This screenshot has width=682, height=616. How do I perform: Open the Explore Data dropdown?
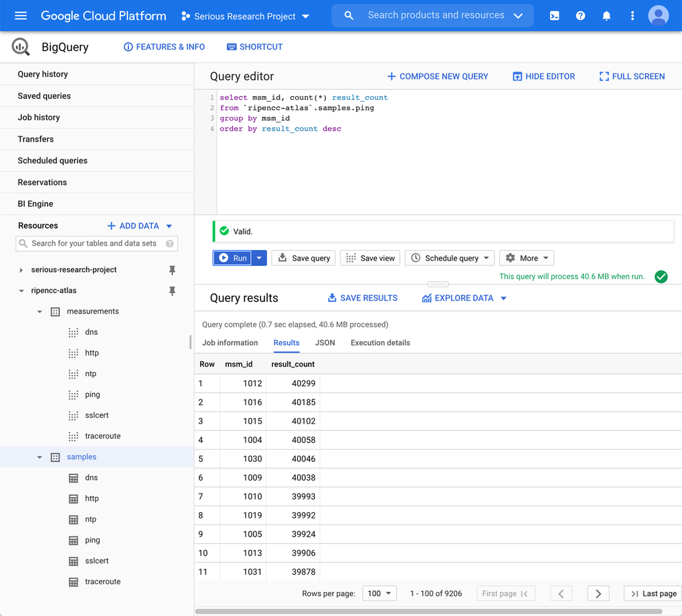tap(465, 298)
